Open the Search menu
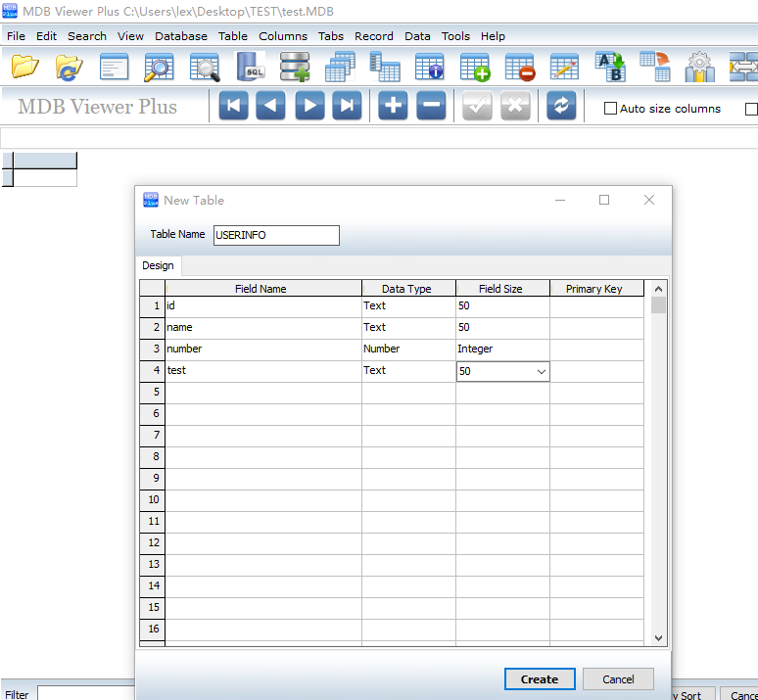The height and width of the screenshot is (700, 758). pos(87,36)
